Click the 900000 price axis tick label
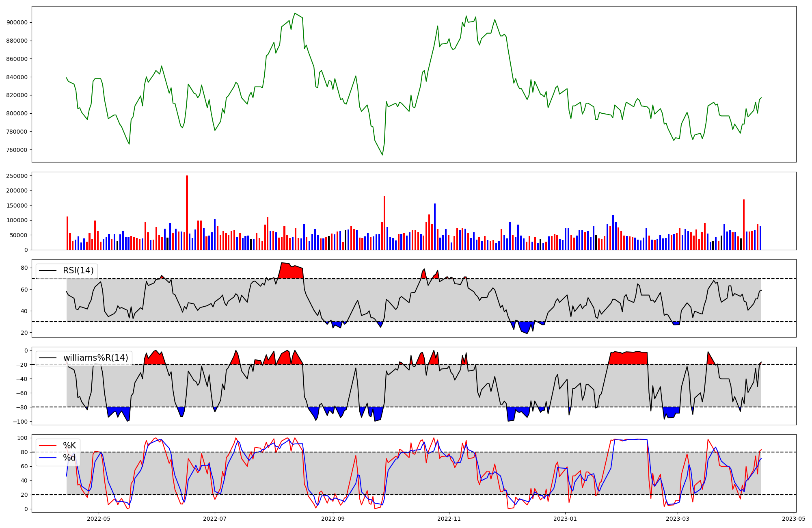 pyautogui.click(x=17, y=22)
